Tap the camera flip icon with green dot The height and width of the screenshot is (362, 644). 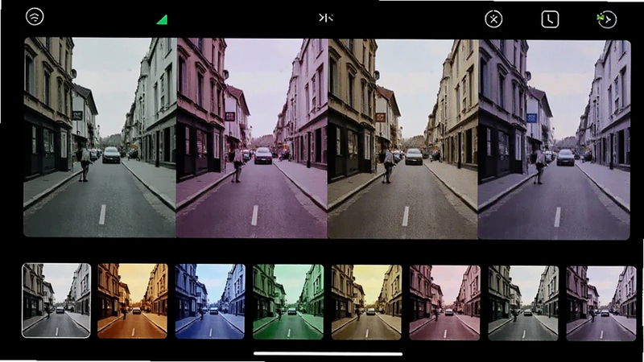(607, 19)
